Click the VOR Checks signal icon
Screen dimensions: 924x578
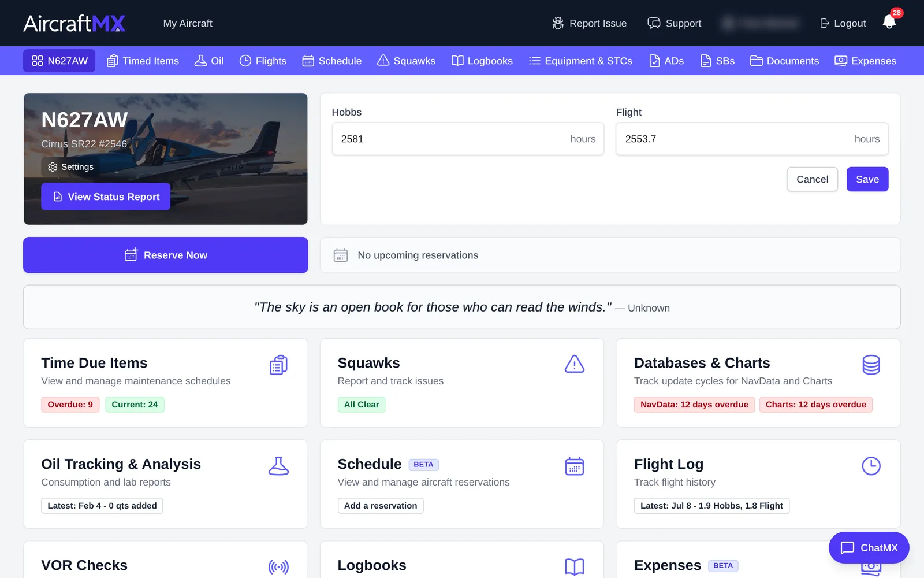(x=278, y=567)
